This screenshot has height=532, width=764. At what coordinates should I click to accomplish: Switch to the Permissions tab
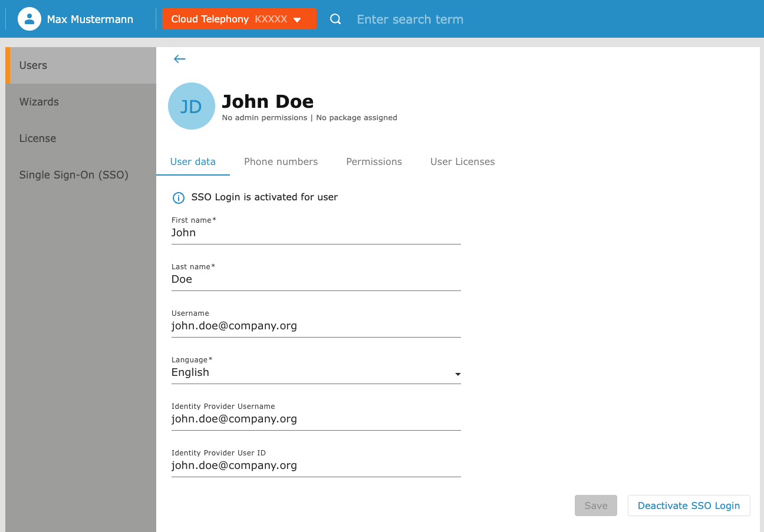point(374,162)
